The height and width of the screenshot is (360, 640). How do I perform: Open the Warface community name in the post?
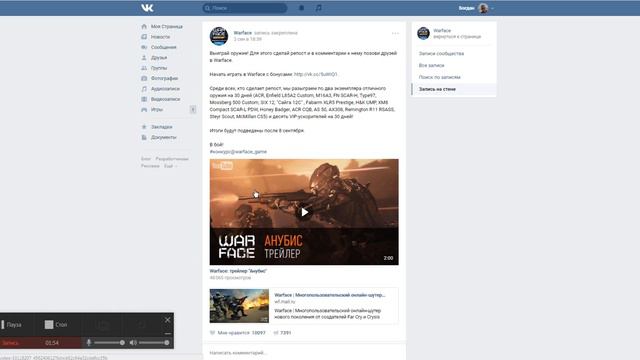pyautogui.click(x=242, y=33)
